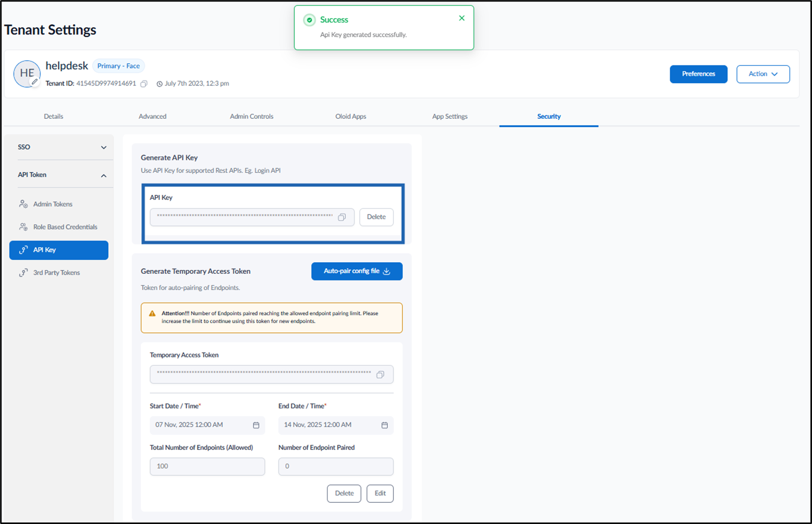Viewport: 812px width, 524px height.
Task: Select API Key in sidebar
Action: click(x=59, y=250)
